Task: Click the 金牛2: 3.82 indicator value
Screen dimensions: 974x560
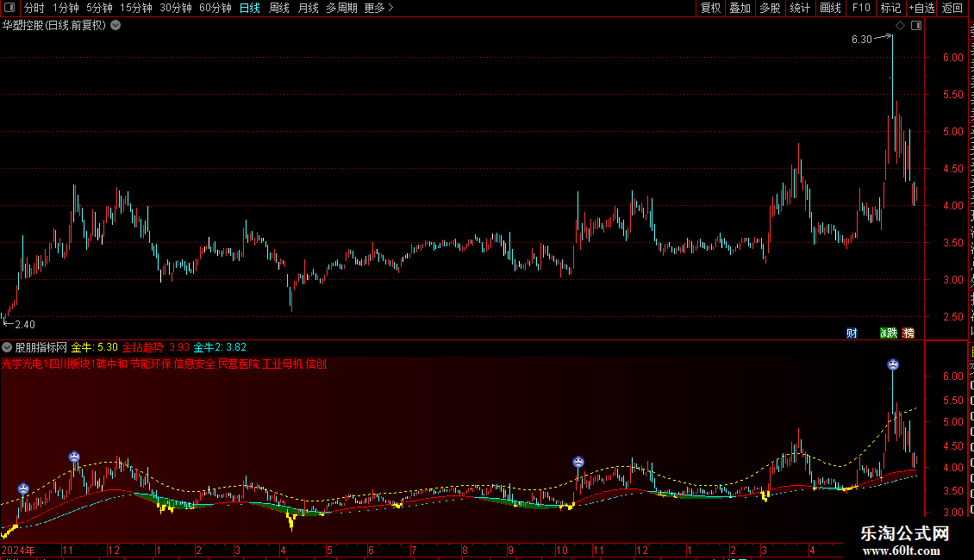Action: [220, 347]
